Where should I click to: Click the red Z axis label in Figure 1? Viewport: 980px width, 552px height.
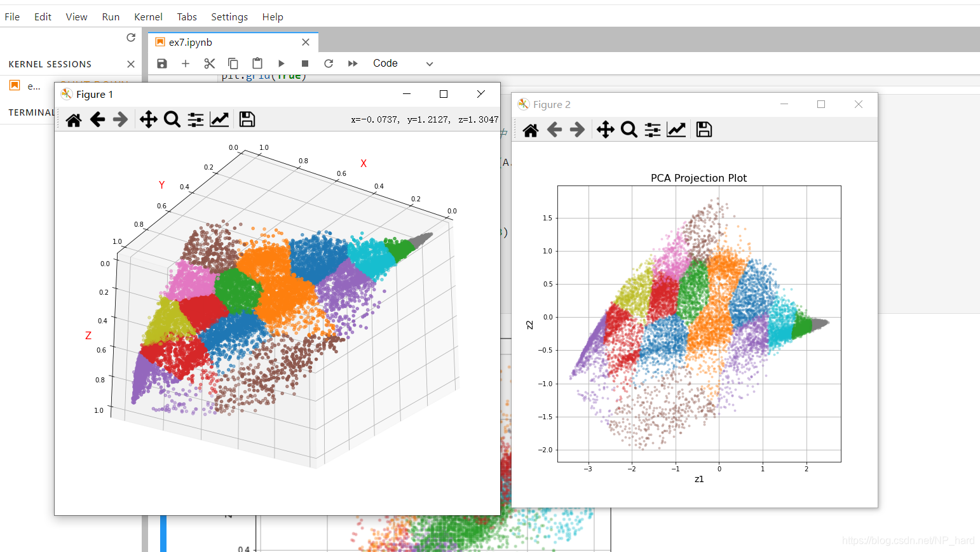(x=88, y=336)
